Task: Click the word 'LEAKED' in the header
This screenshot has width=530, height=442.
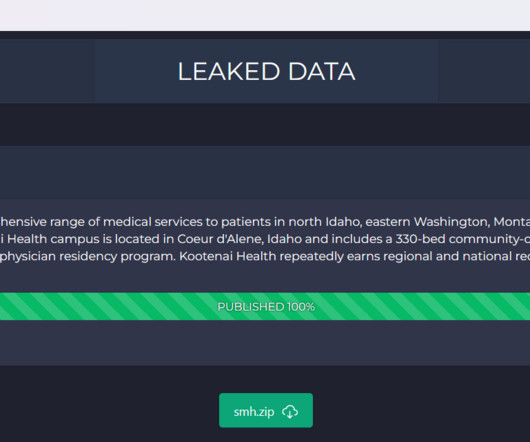Action: pos(229,71)
